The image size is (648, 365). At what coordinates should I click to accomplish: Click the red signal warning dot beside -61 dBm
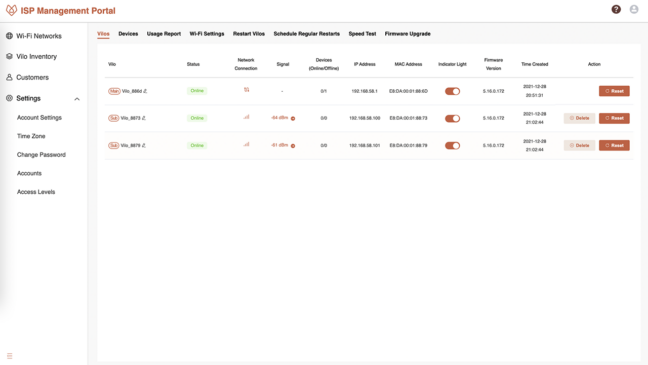(x=293, y=146)
